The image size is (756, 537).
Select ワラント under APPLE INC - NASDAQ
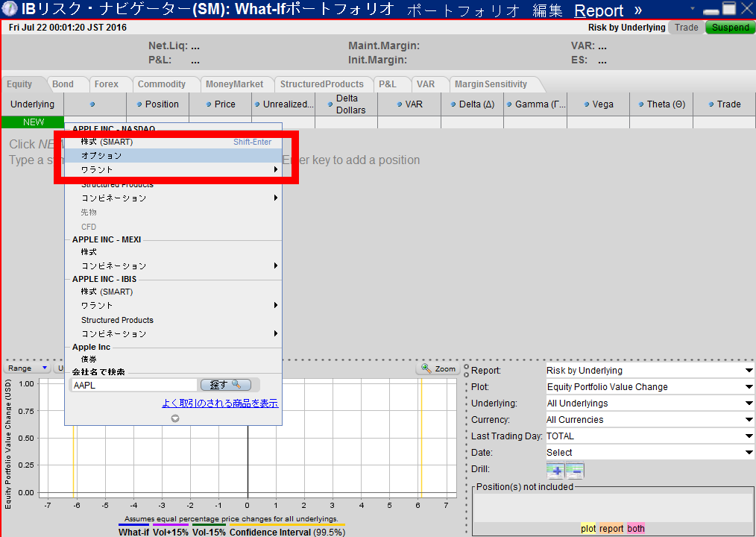[x=173, y=170]
